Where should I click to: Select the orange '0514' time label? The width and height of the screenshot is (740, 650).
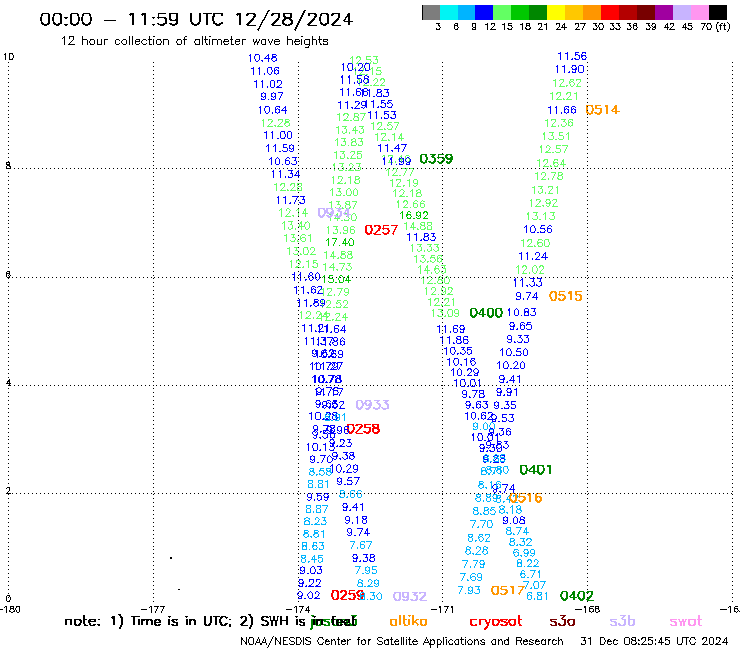click(x=602, y=110)
